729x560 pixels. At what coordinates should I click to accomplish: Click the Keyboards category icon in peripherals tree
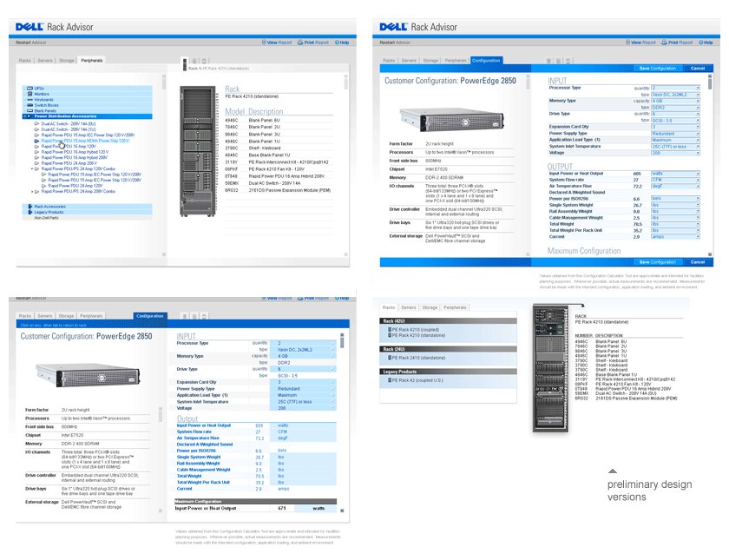click(30, 100)
